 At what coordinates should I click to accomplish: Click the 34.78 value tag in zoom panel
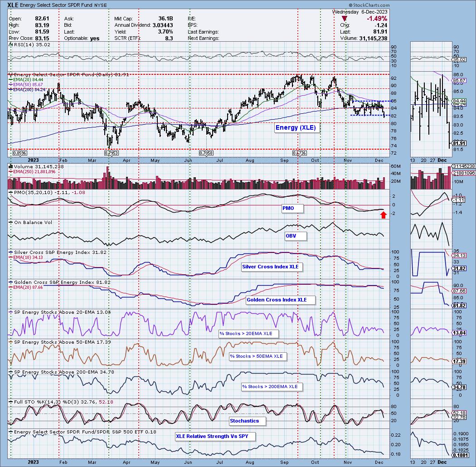coord(459,388)
